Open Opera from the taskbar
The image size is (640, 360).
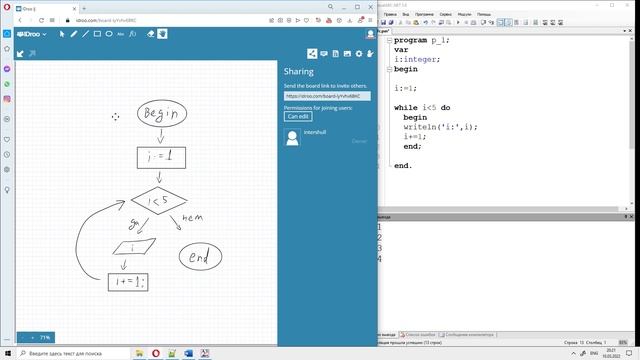[x=156, y=353]
